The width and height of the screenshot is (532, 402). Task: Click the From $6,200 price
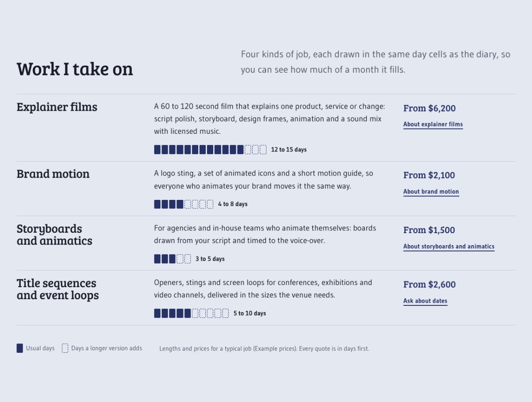429,109
